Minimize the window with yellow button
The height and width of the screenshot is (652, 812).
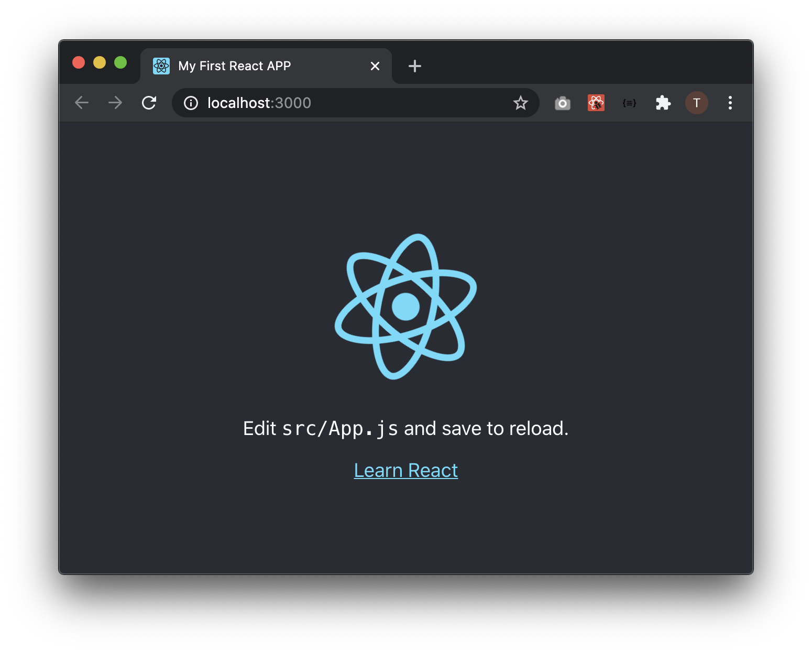[100, 62]
